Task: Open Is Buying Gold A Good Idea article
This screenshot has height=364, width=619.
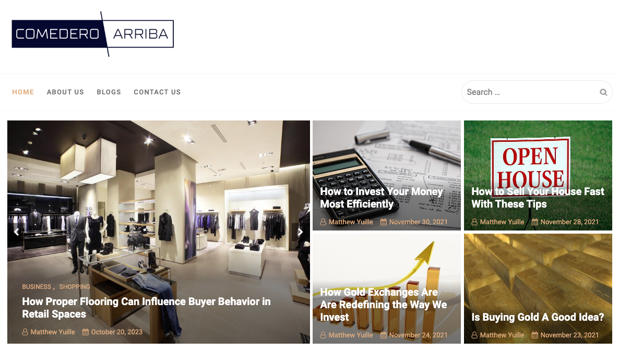Action: [x=538, y=317]
